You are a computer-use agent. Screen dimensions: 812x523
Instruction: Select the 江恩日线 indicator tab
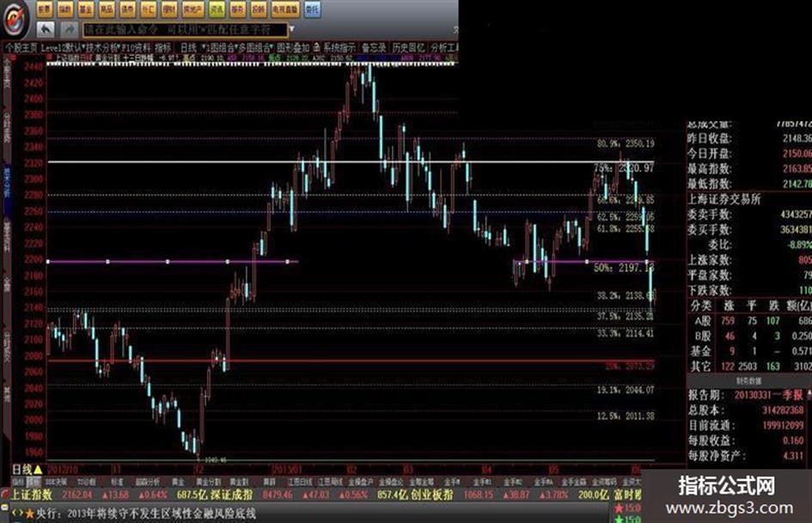pyautogui.click(x=300, y=482)
